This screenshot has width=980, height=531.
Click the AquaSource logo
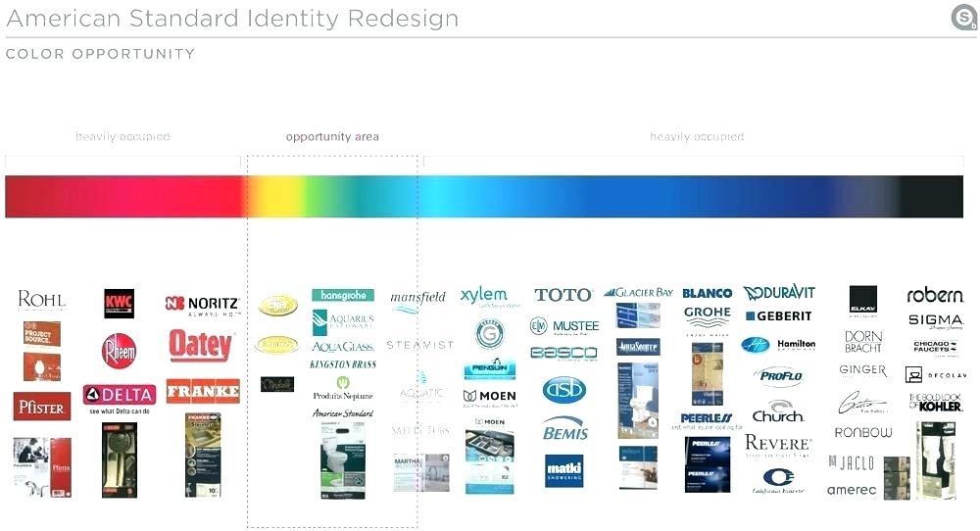638,346
